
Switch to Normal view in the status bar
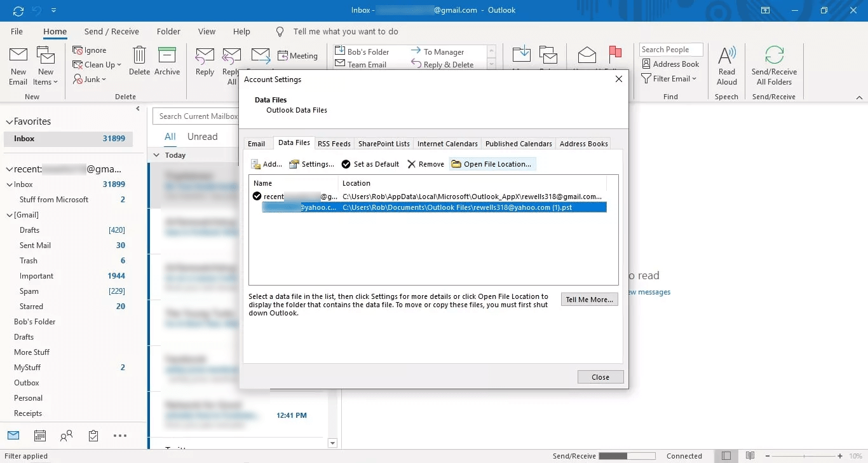tap(726, 456)
